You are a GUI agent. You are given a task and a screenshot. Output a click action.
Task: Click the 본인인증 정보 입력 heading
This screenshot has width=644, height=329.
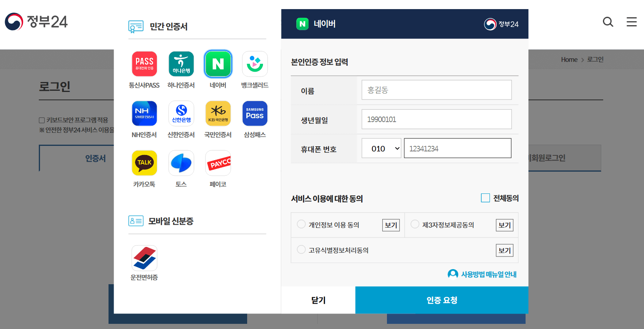[320, 62]
